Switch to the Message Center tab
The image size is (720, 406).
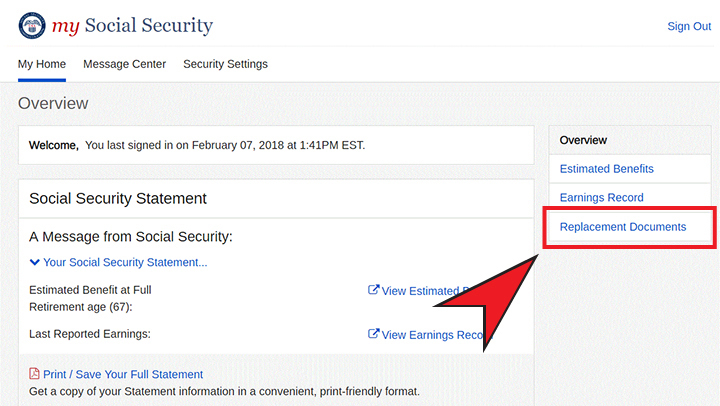pyautogui.click(x=124, y=64)
